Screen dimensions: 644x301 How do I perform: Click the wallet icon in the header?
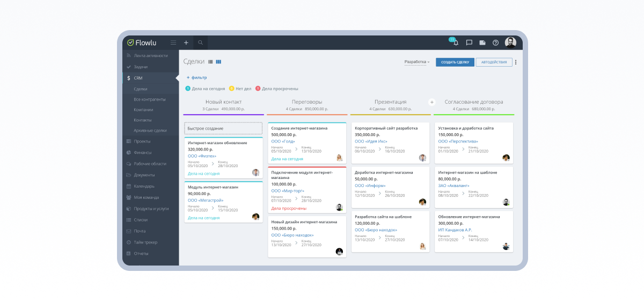(482, 42)
